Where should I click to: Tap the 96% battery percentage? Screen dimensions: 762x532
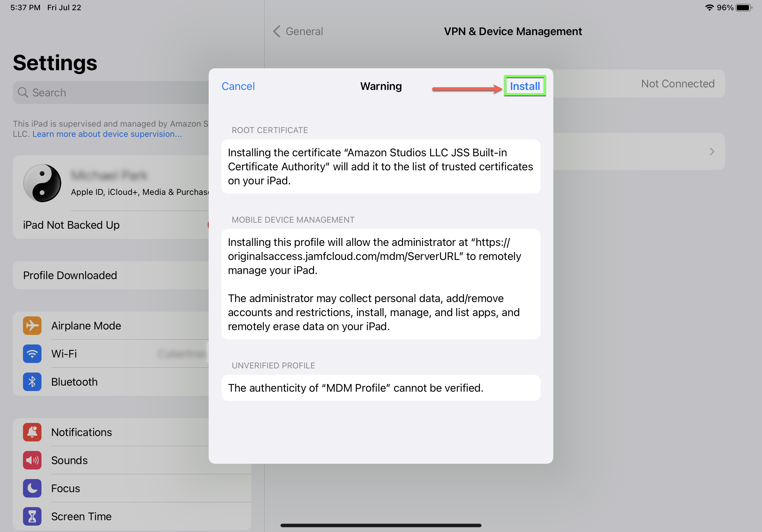click(725, 8)
